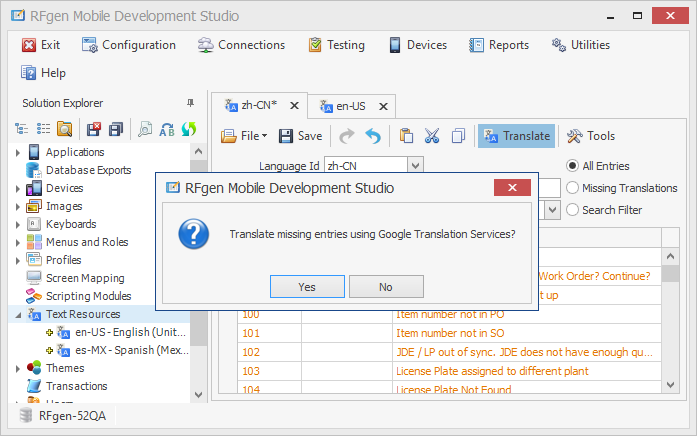This screenshot has width=697, height=436.
Task: Click the Paste clipboard icon
Action: pos(406,136)
